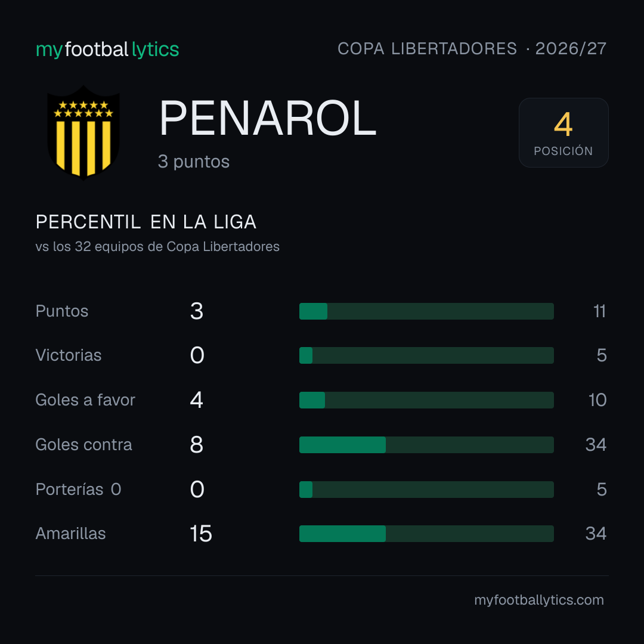Select the position 4 badge
Image resolution: width=644 pixels, height=644 pixels.
563,132
